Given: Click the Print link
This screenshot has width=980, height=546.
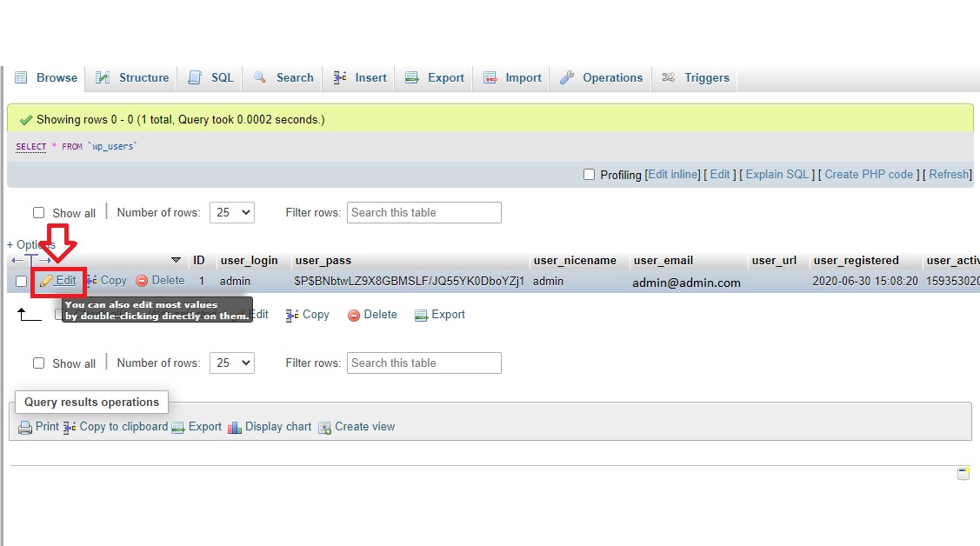Looking at the screenshot, I should pos(47,426).
